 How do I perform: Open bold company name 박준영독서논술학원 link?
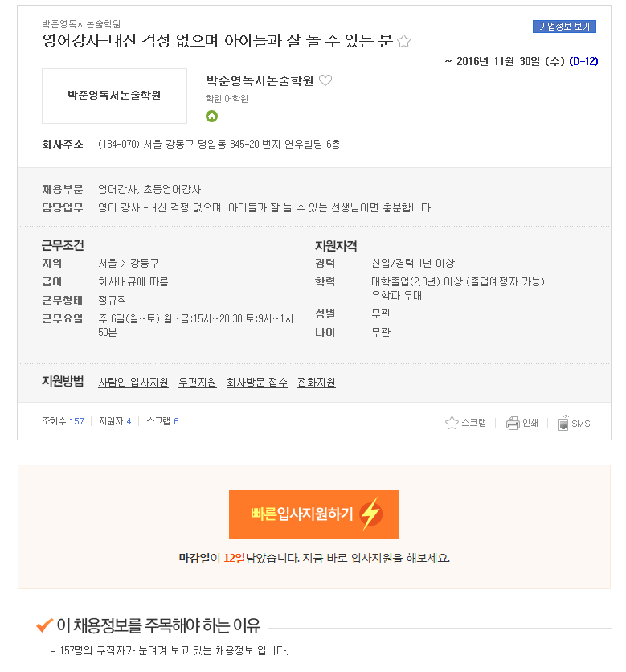click(x=260, y=80)
